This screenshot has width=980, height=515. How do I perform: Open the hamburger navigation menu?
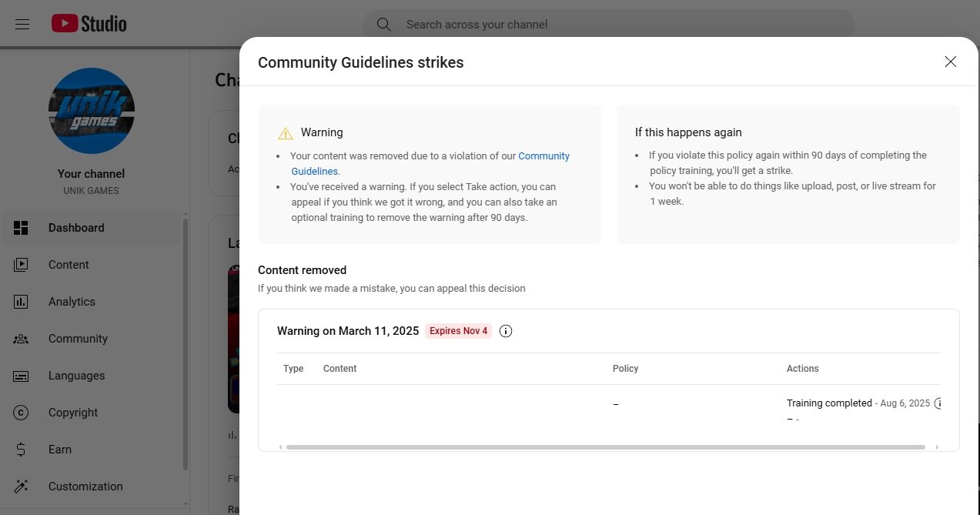pos(22,24)
